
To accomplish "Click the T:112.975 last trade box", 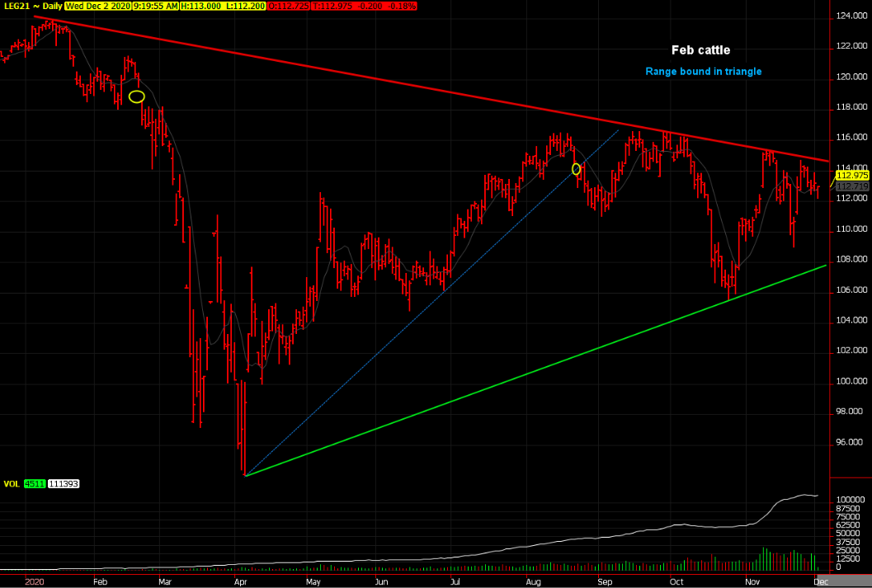I will pyautogui.click(x=332, y=6).
